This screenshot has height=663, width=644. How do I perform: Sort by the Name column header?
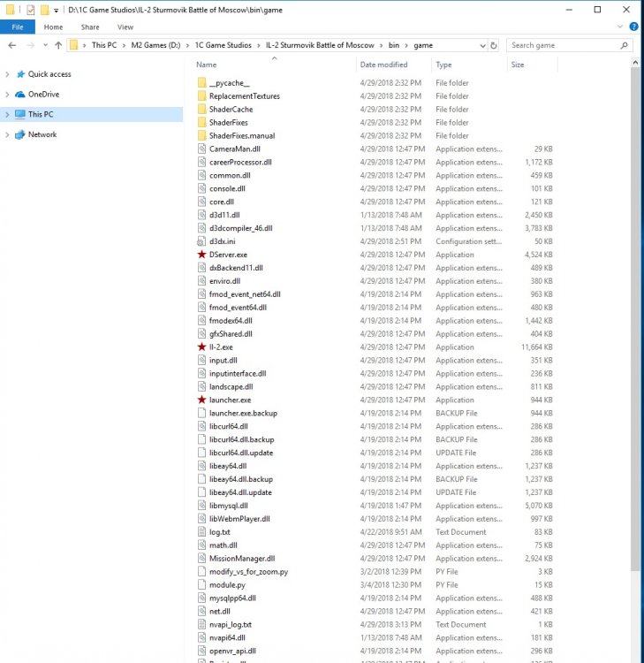[206, 65]
